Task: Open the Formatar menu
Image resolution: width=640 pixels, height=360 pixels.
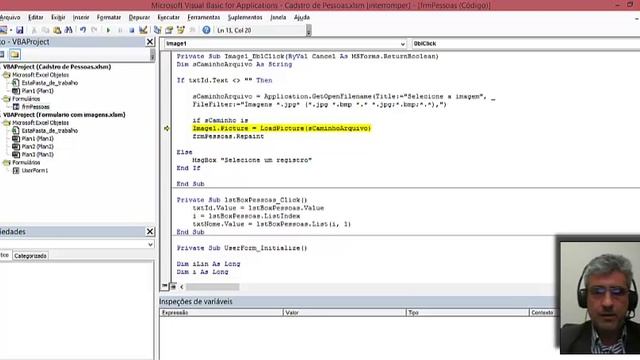Action: [x=109, y=17]
